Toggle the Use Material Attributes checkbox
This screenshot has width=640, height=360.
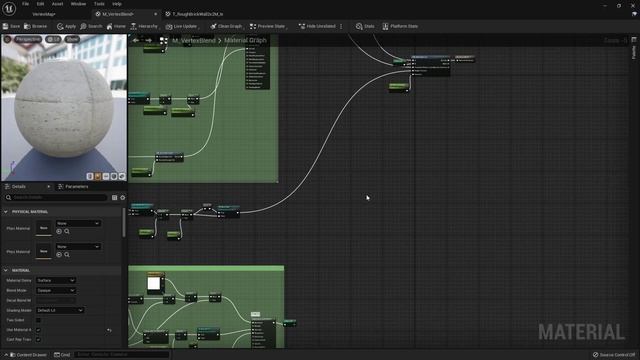(38, 330)
